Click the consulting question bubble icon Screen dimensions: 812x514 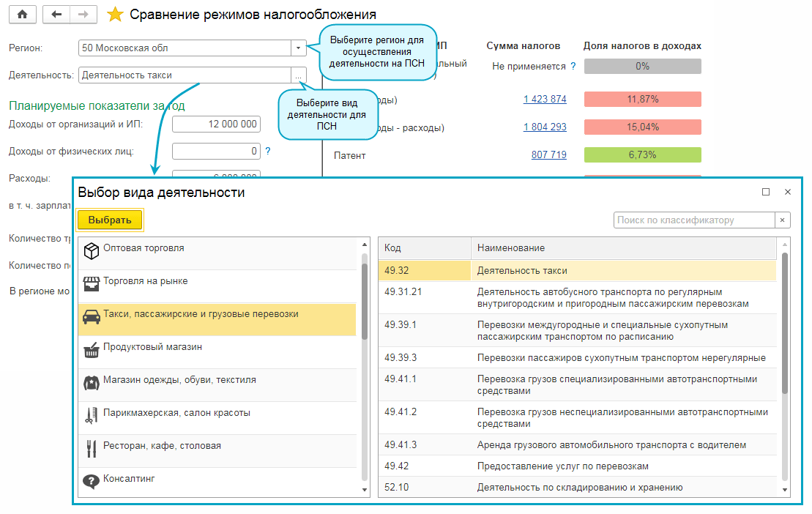click(91, 482)
